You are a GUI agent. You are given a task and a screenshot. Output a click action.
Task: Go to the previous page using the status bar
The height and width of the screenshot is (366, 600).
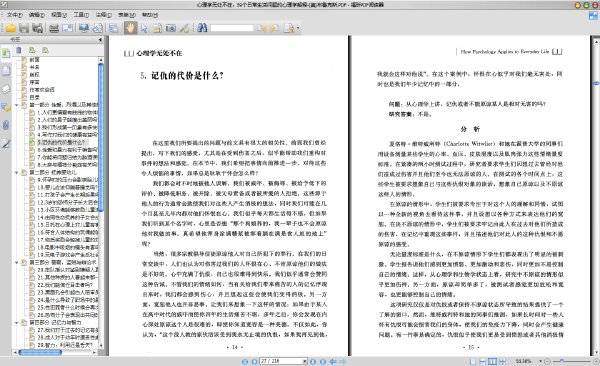[x=254, y=361]
